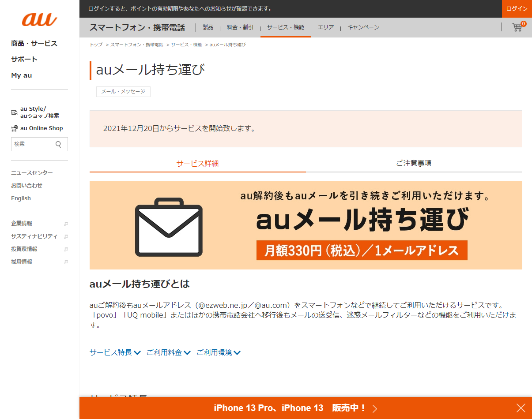Open サステナビリティ link
The image size is (532, 419).
[x=34, y=236]
